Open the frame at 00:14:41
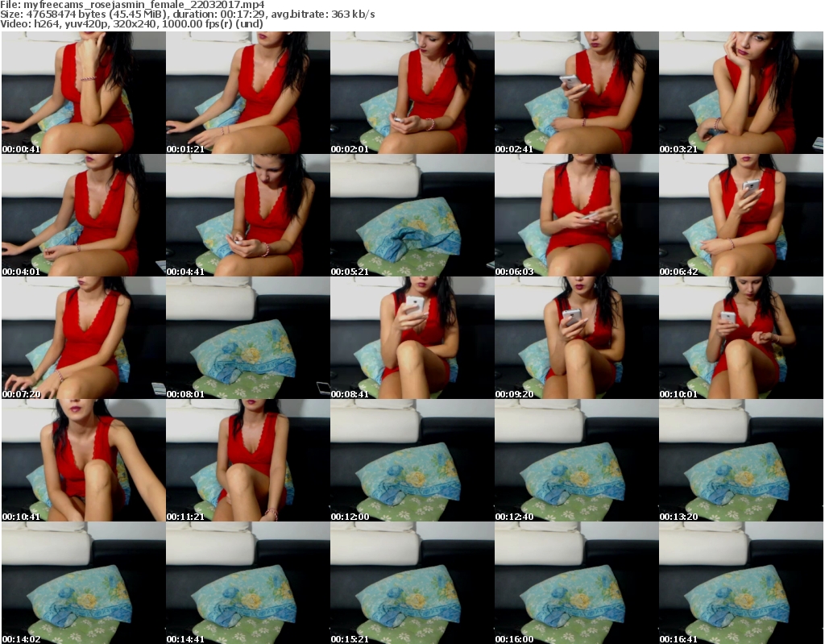The image size is (825, 644). [248, 583]
